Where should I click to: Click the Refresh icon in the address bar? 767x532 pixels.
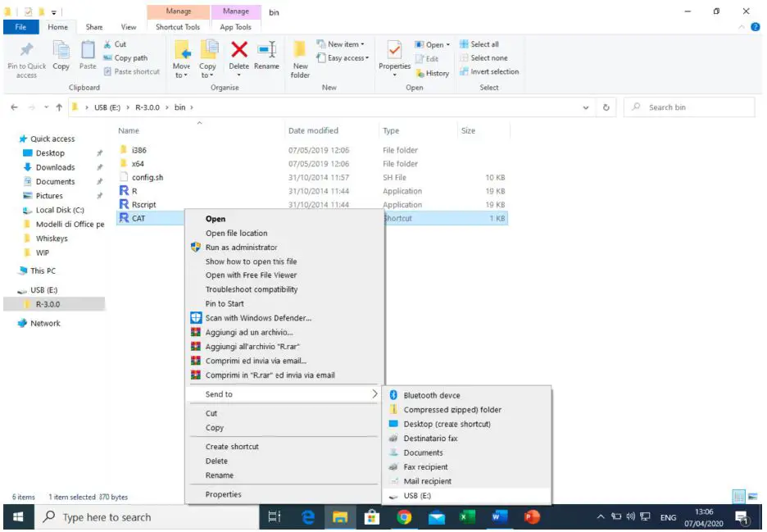coord(606,107)
